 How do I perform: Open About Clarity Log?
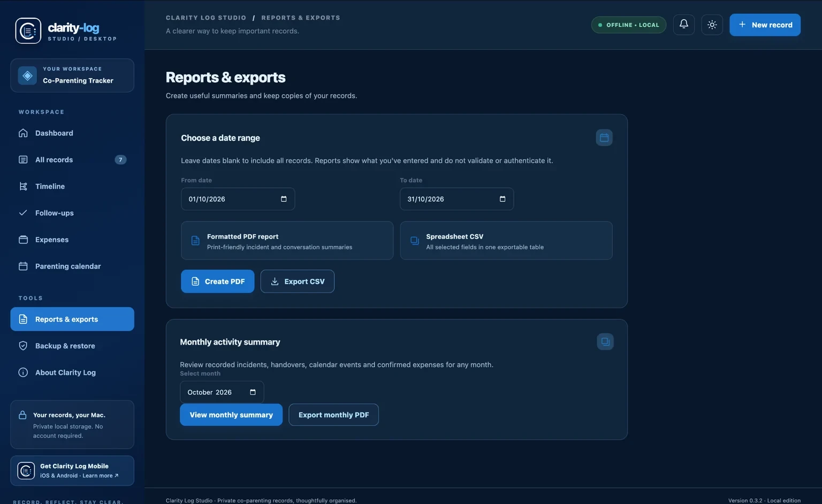(x=72, y=372)
